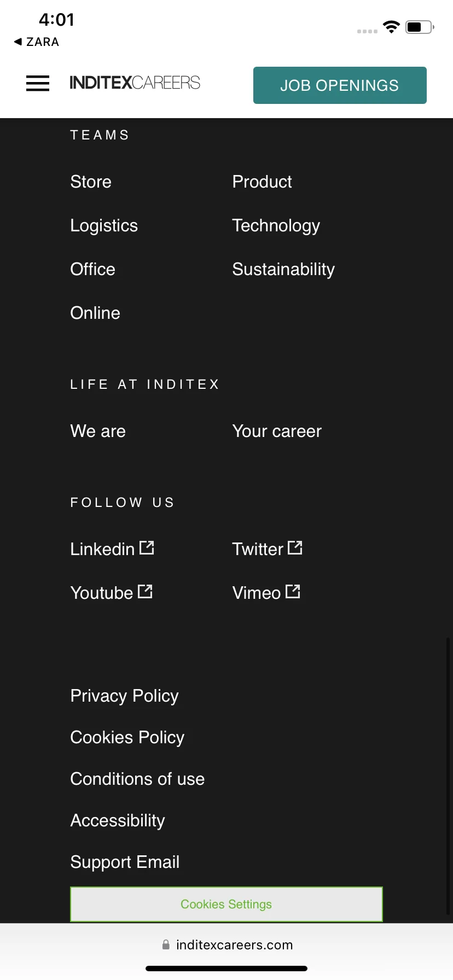View the Privacy Policy
This screenshot has height=980, width=453.
[x=125, y=696]
